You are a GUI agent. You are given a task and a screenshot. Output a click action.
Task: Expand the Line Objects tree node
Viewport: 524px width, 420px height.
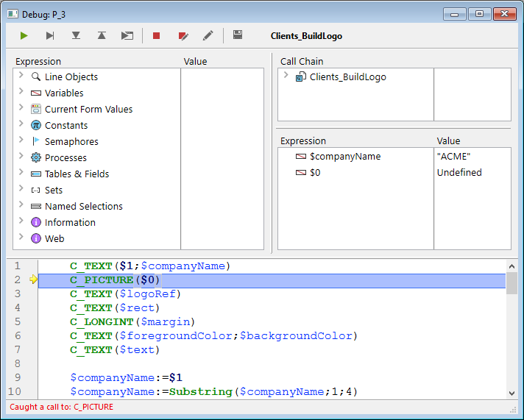(x=21, y=76)
